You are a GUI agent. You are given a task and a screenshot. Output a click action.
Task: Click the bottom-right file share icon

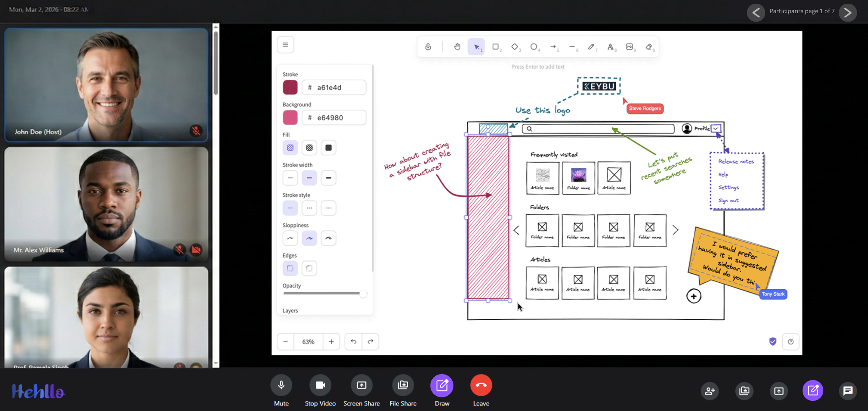744,391
